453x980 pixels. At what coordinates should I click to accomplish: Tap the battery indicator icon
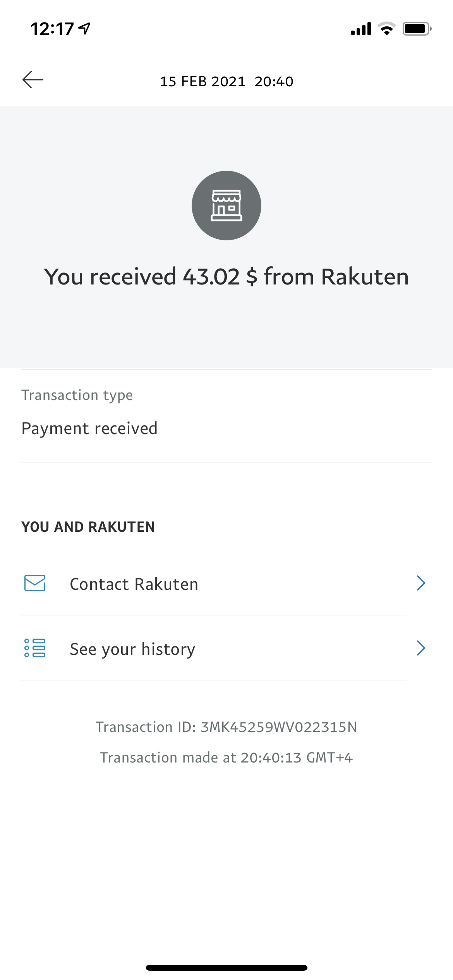(x=417, y=29)
